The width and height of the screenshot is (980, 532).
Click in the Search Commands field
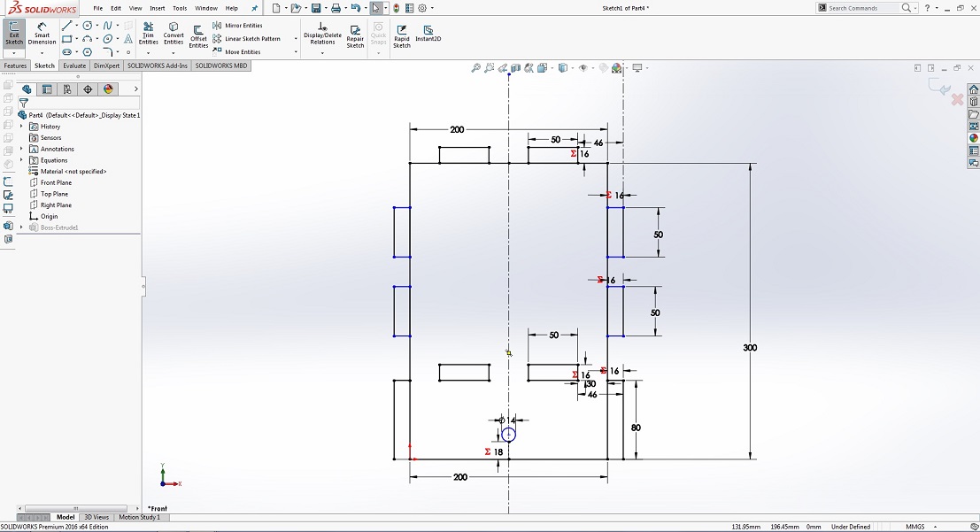coord(862,8)
